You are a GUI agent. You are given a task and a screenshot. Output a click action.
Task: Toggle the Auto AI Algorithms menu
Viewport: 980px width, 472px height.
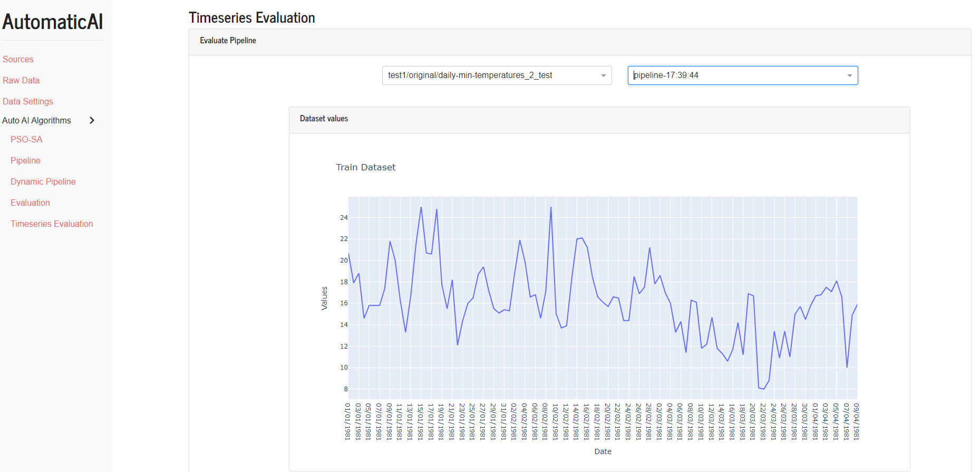[36, 120]
